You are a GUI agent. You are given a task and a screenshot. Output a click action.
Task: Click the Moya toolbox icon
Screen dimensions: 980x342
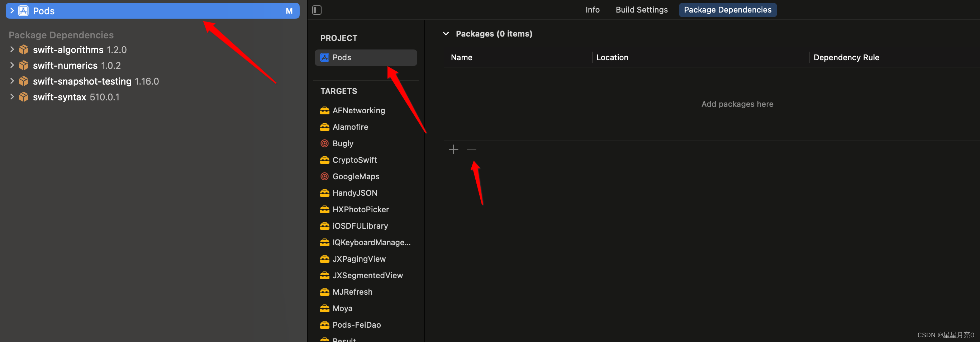tap(324, 308)
